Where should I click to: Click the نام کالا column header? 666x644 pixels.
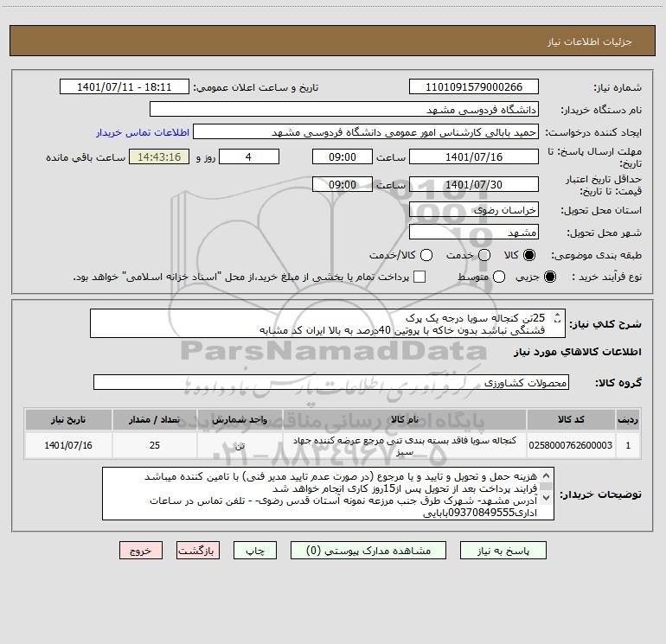tap(405, 419)
